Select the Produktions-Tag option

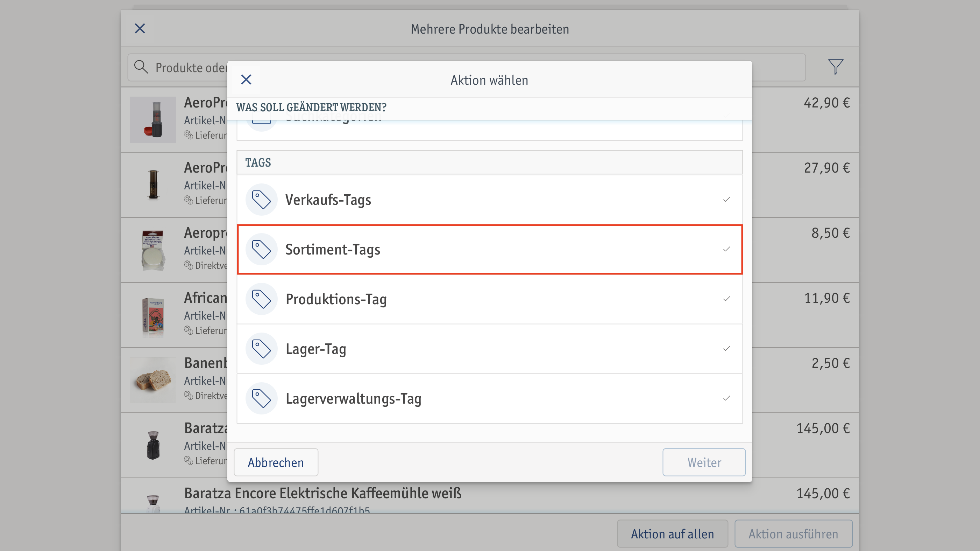point(490,299)
